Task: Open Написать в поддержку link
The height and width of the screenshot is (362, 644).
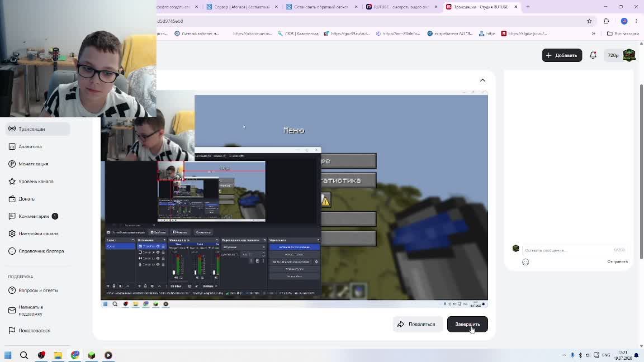Action: (38, 310)
